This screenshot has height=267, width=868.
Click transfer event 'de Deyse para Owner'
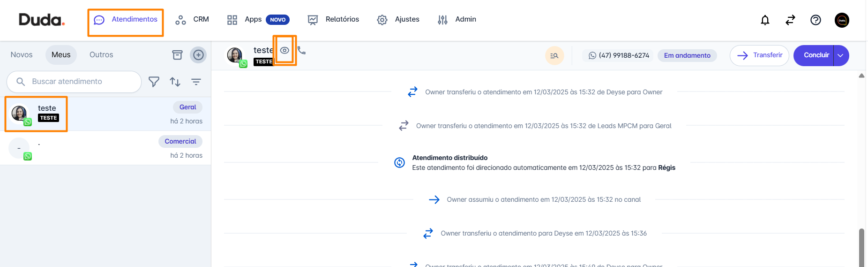pos(544,92)
